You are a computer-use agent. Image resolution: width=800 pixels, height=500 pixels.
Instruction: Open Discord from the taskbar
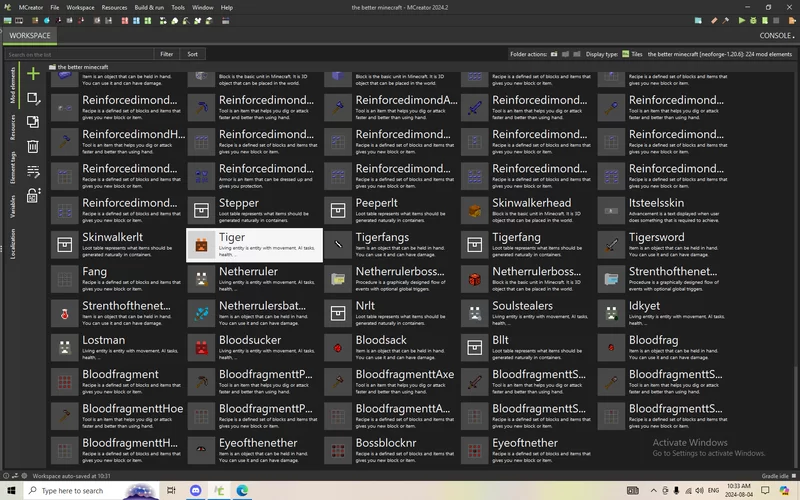click(x=196, y=490)
